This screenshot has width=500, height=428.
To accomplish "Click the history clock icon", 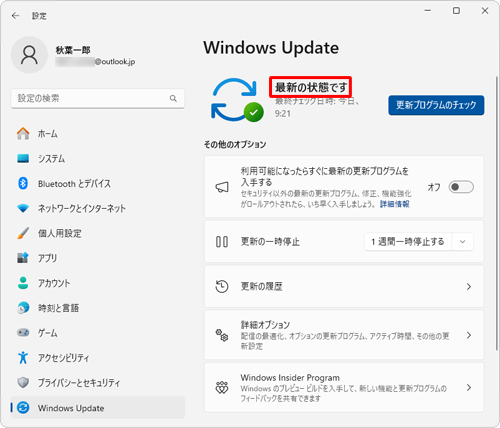I will click(222, 287).
